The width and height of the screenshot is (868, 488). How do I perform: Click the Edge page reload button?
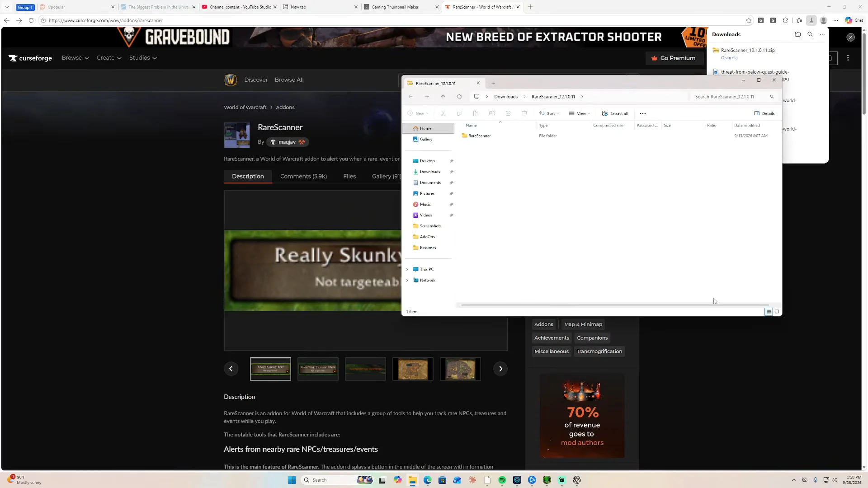click(x=31, y=20)
